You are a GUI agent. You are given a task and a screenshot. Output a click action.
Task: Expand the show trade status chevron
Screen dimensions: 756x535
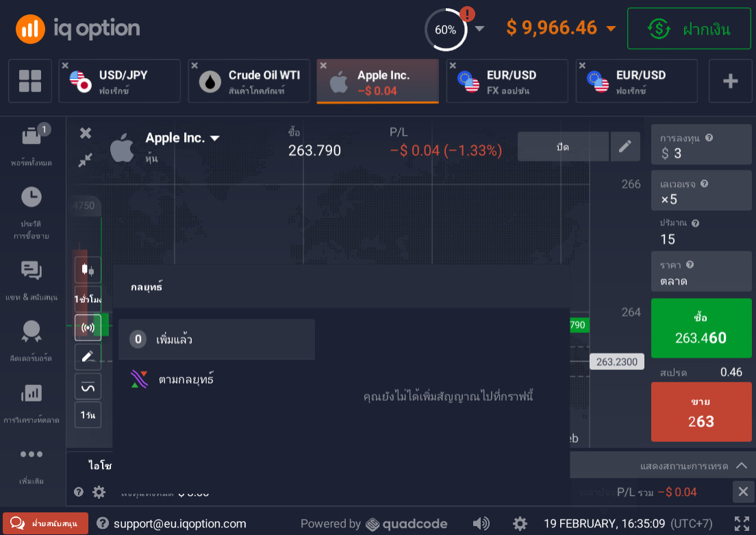(742, 466)
